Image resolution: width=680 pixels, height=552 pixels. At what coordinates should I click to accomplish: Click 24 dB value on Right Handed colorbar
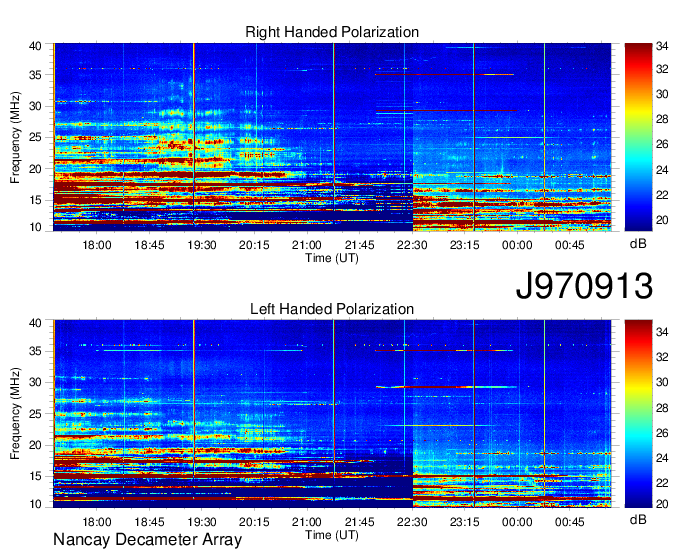click(662, 170)
